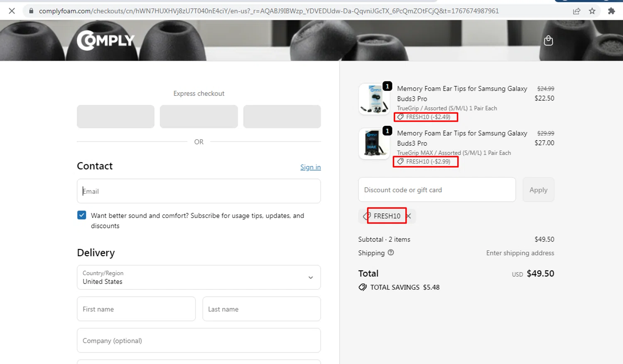Click the TrueGrip product thumbnail
This screenshot has width=623, height=364.
point(374,99)
